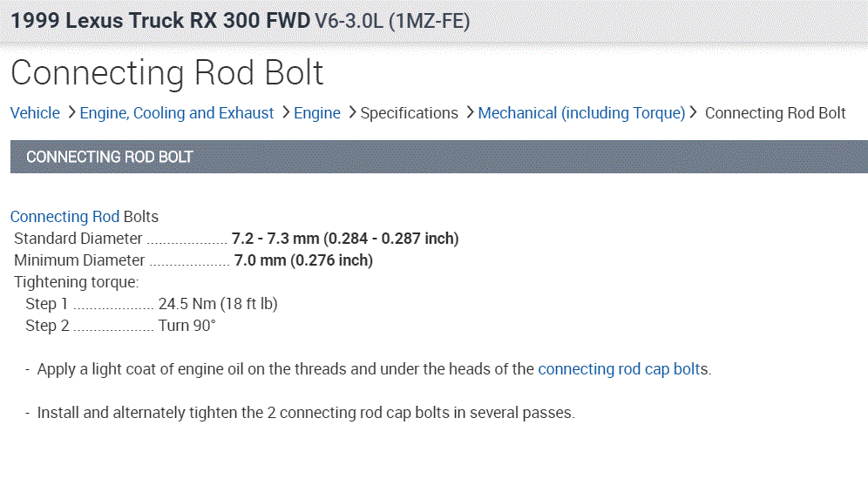Click chevron arrow before Engine breadcrumb
868x499 pixels.
click(x=286, y=113)
